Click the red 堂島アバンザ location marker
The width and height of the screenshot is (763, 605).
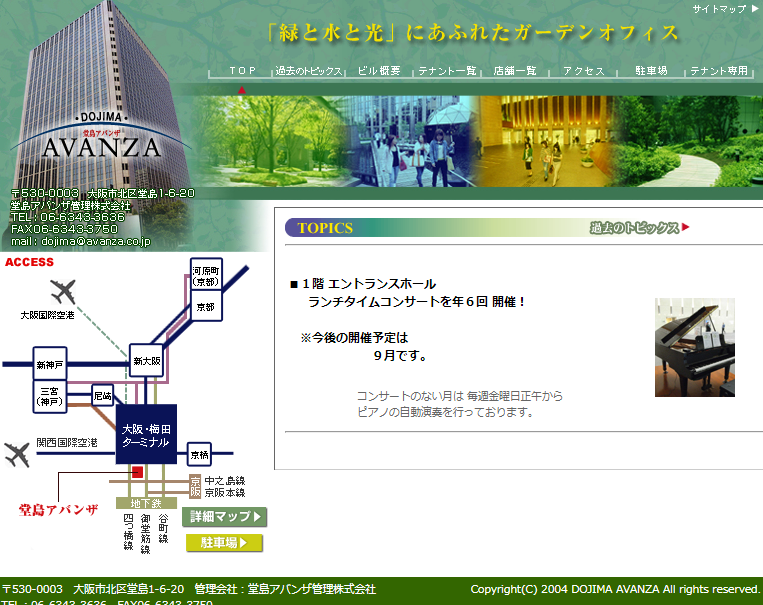pos(138,472)
